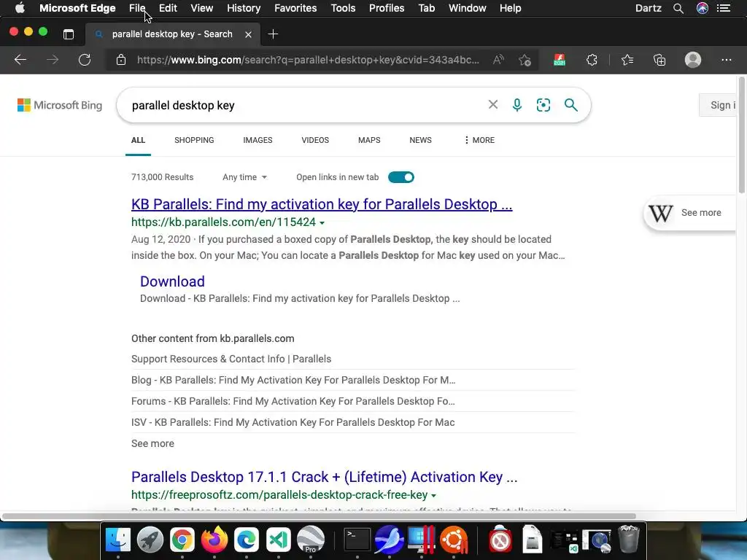747x560 pixels.
Task: Click the browser address bar URL
Action: (x=308, y=60)
